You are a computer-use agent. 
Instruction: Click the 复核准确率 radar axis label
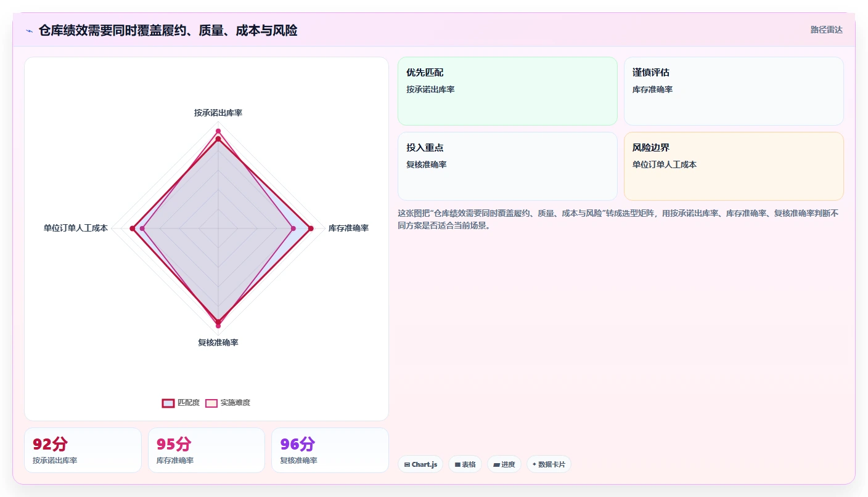pos(218,342)
